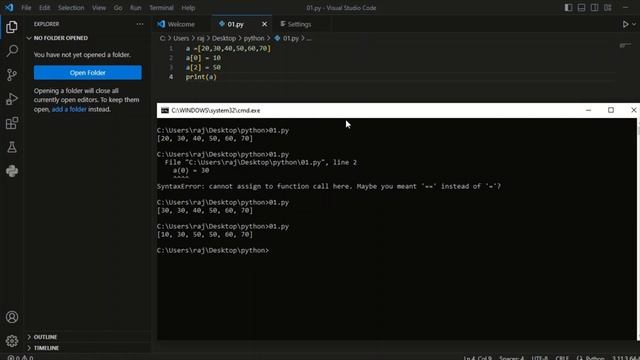
Task: Open the Accounts icon
Action: [12, 317]
